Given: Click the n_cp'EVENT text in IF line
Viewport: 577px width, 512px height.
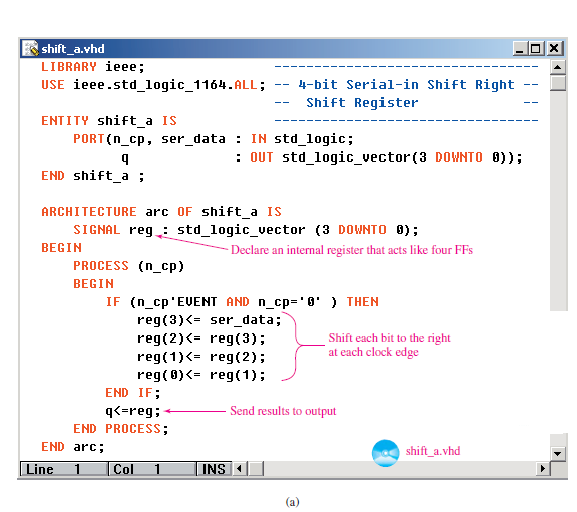Looking at the screenshot, I should [x=177, y=302].
